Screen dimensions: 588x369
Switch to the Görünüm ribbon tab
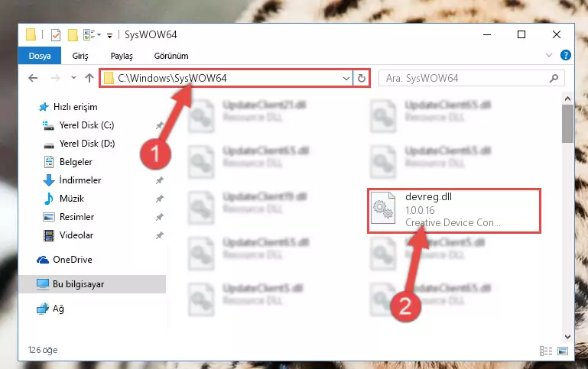pyautogui.click(x=171, y=56)
